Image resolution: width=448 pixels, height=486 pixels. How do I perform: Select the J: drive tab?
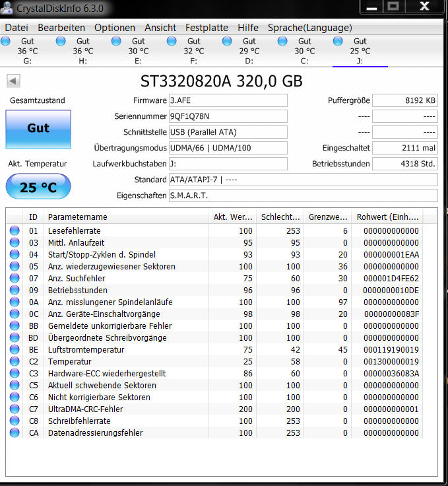point(360,51)
